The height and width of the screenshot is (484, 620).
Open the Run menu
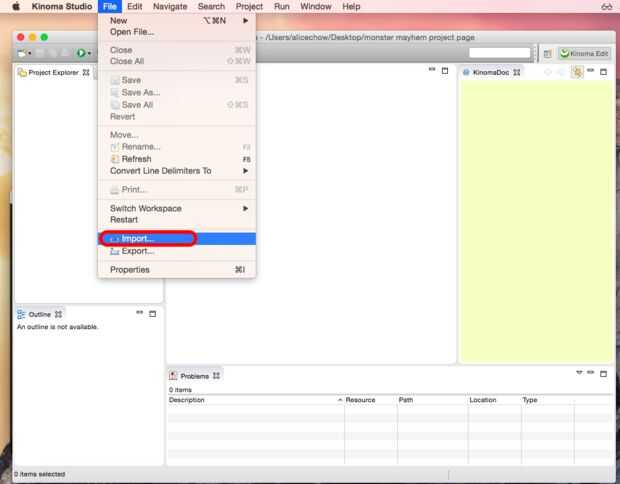pyautogui.click(x=282, y=6)
